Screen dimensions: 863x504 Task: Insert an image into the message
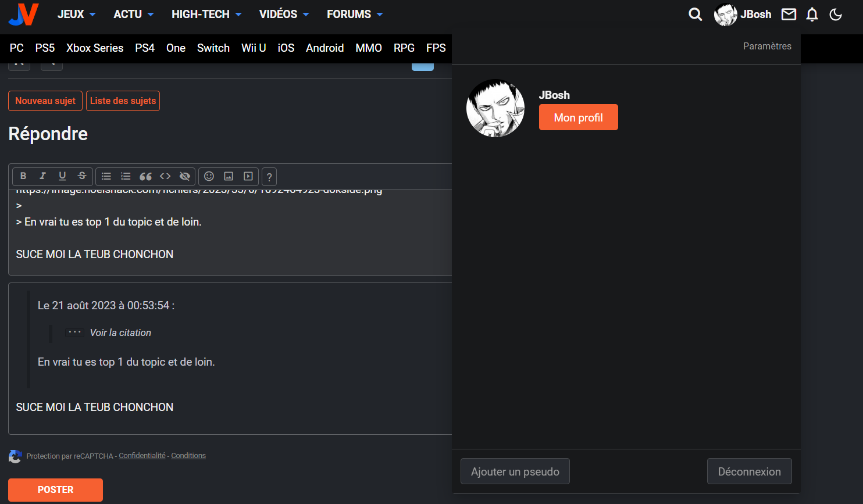229,176
